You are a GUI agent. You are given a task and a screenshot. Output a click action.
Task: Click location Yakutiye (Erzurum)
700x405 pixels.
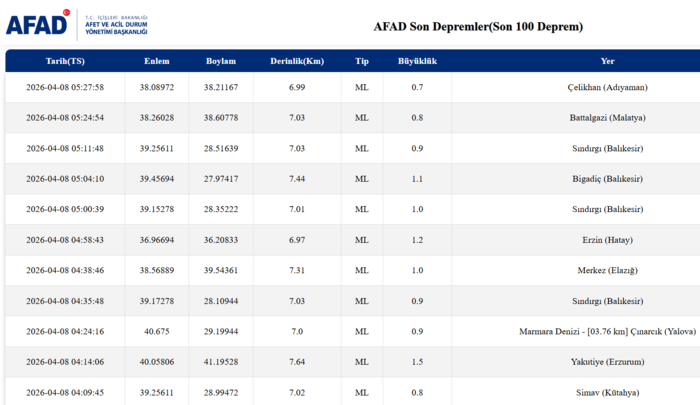click(608, 362)
